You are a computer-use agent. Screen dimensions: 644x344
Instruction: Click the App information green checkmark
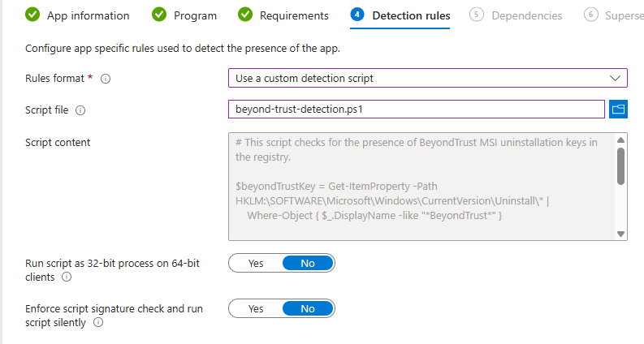[32, 15]
